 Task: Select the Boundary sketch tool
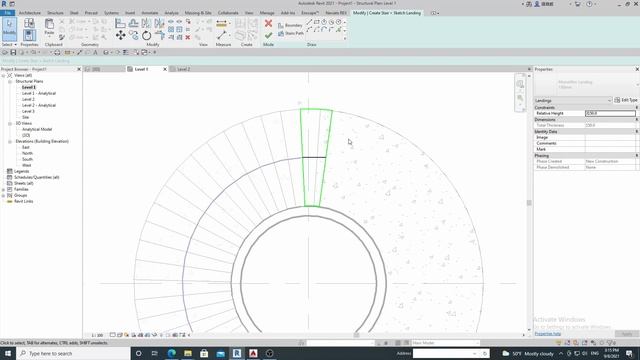290,25
